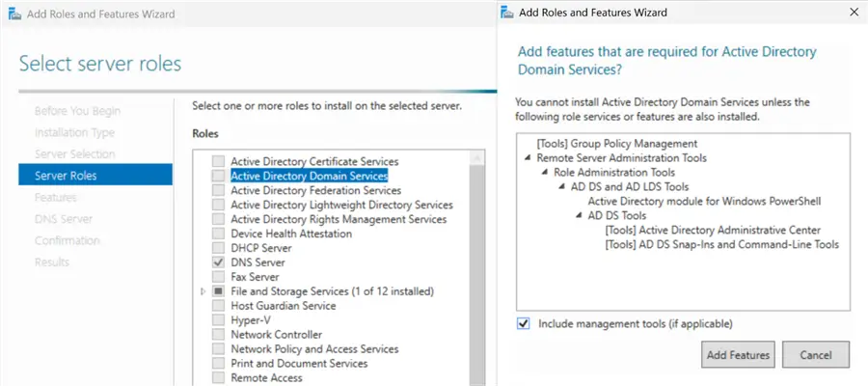This screenshot has height=386, width=868.
Task: Check the DHCP Server checkbox
Action: 219,248
